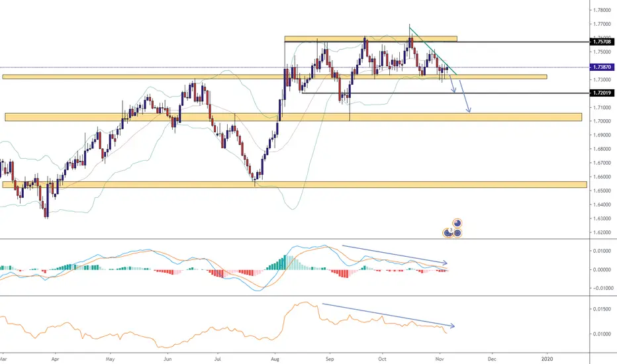
Task: Click the Jun time axis label
Action: [167, 359]
